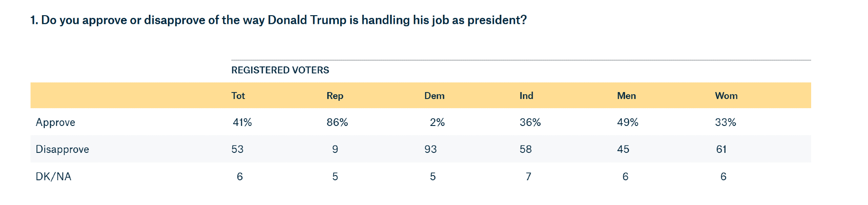Select the Wom column header

coord(726,96)
